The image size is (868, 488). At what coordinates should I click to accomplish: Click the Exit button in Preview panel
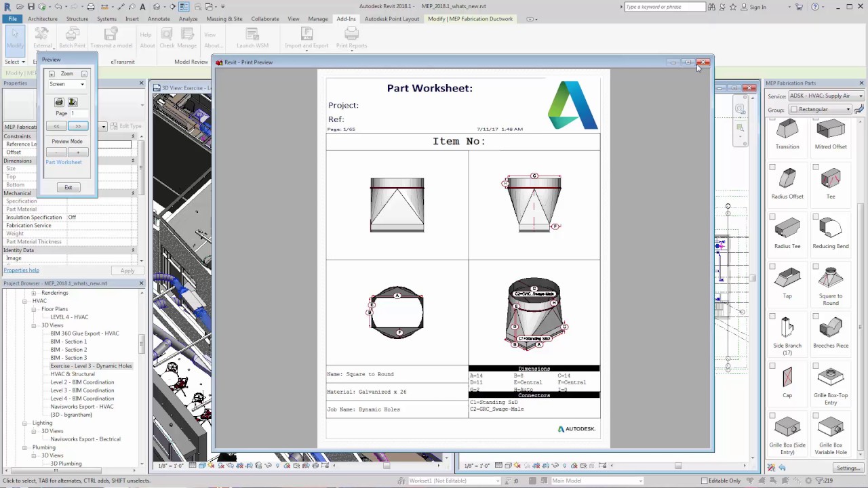pos(68,187)
